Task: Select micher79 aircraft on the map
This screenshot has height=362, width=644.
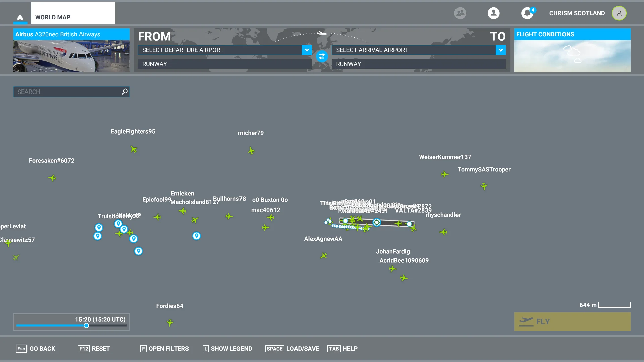Action: click(x=251, y=151)
